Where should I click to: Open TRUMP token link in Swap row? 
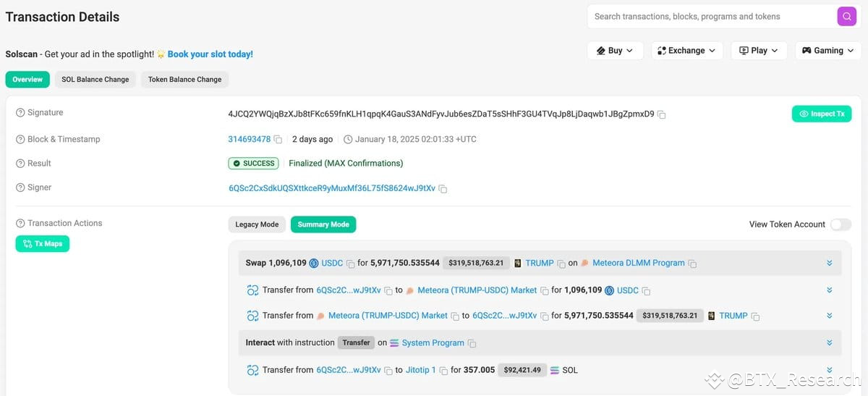pos(540,263)
